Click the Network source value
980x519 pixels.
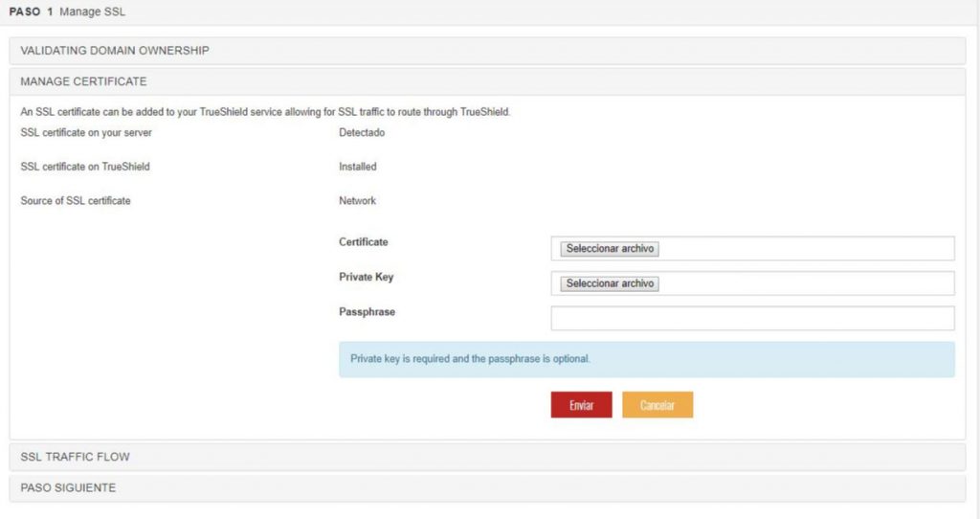(357, 201)
